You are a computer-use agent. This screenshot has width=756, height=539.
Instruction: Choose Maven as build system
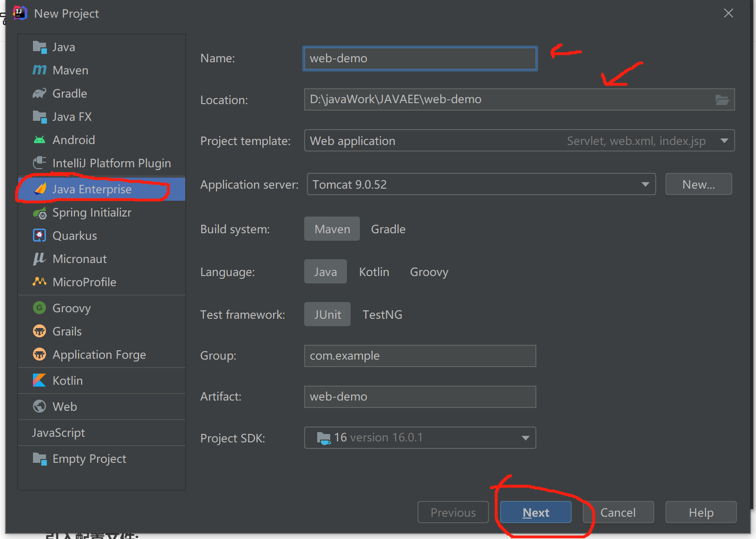point(332,229)
